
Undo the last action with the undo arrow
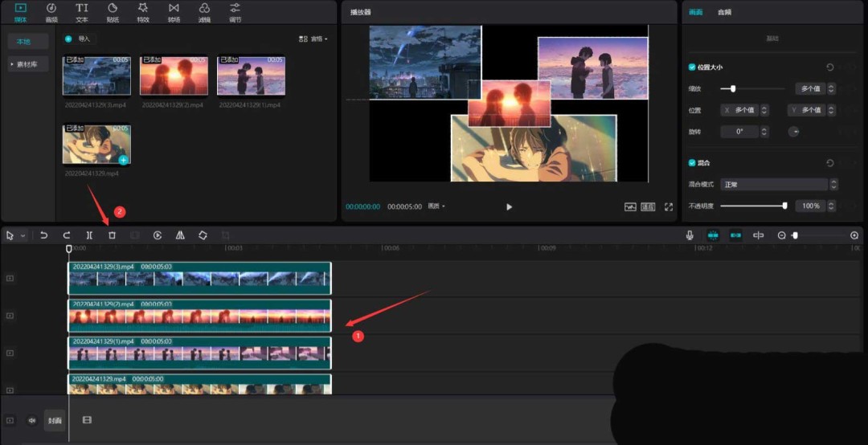[44, 235]
